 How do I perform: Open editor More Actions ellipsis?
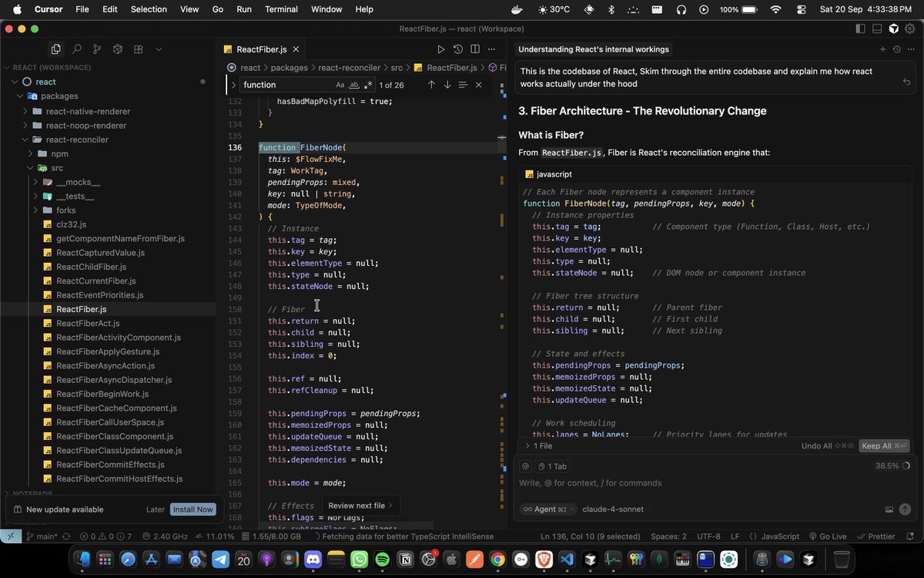[492, 49]
